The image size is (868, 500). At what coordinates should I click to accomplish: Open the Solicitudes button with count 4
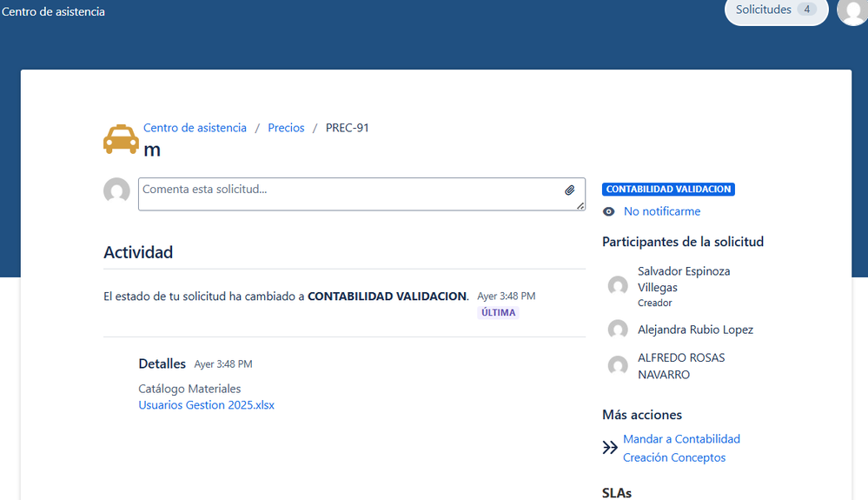pos(776,10)
